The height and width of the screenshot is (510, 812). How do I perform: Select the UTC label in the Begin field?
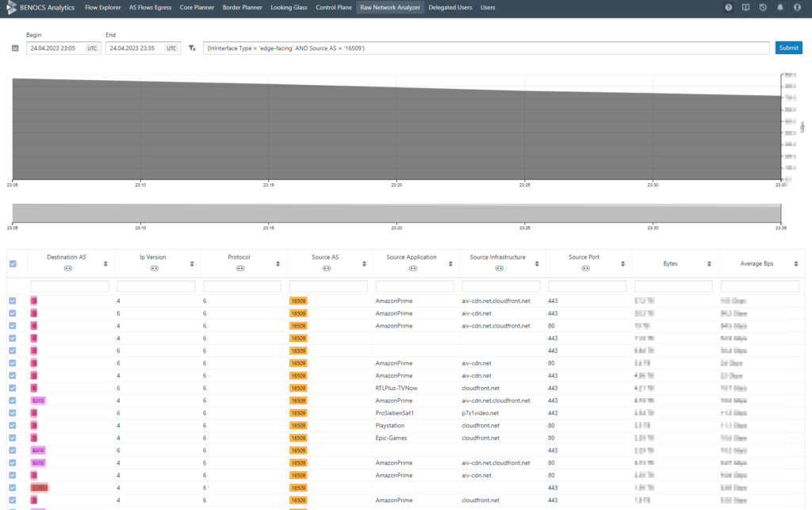pyautogui.click(x=92, y=48)
